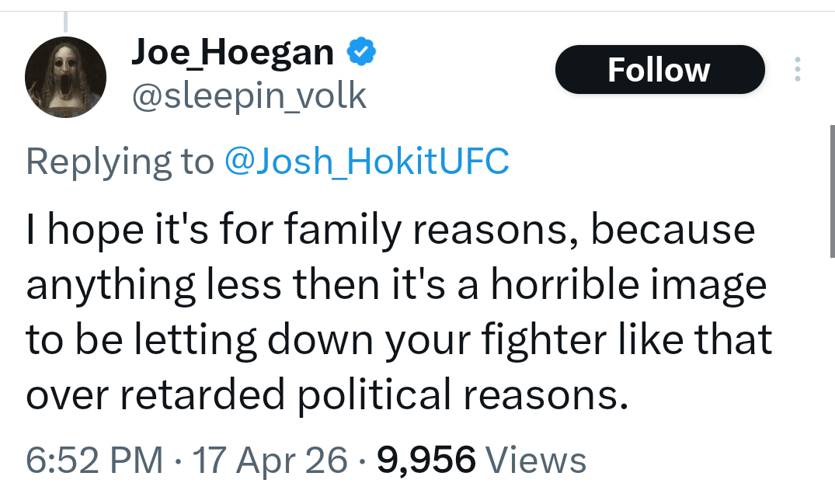The width and height of the screenshot is (835, 504).
Task: Open the three-dot more options menu
Action: point(797,70)
